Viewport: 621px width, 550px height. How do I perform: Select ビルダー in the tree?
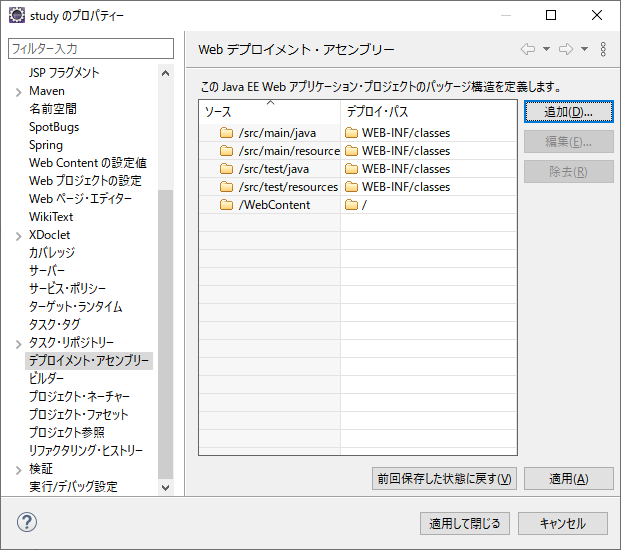46,379
